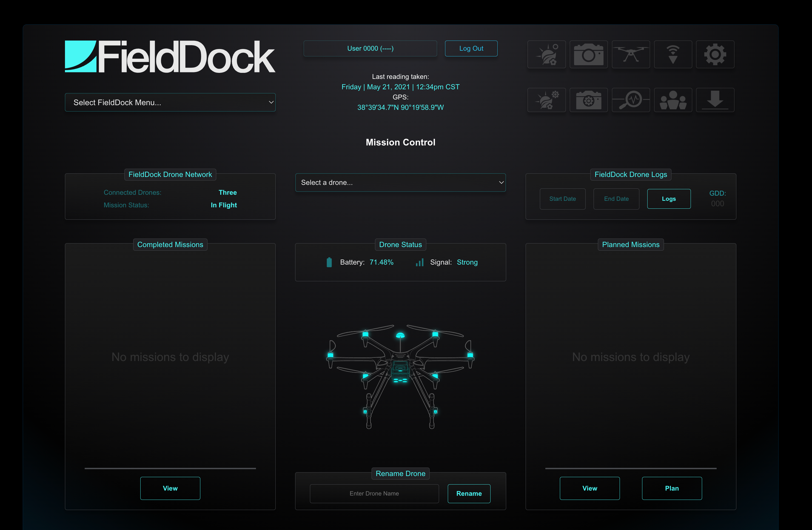Click the End Date field
This screenshot has width=812, height=530.
point(616,199)
